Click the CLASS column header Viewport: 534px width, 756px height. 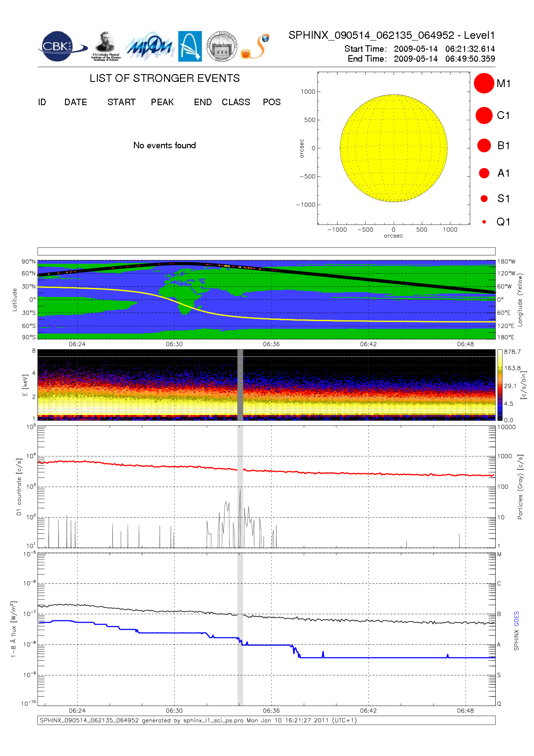[236, 102]
